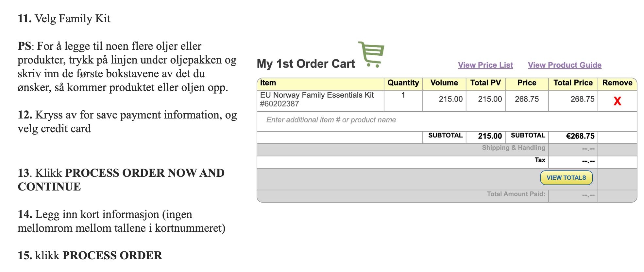Click the Tax row label
The width and height of the screenshot is (644, 272).
tap(540, 160)
